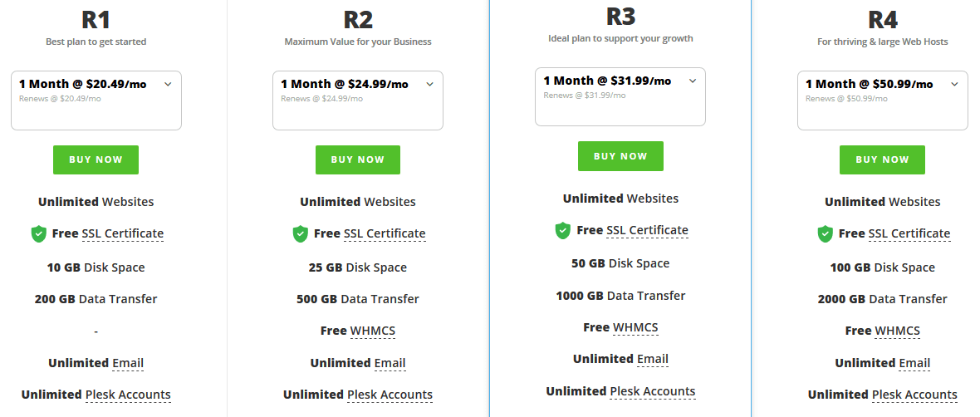Click the green shield icon in R2 plan

(301, 233)
